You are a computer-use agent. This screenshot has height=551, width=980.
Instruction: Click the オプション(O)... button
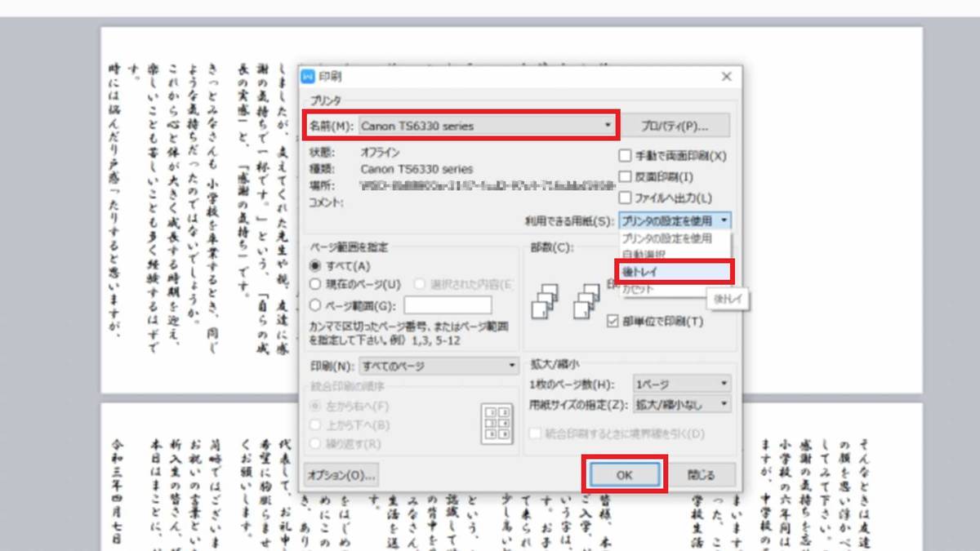pyautogui.click(x=341, y=474)
